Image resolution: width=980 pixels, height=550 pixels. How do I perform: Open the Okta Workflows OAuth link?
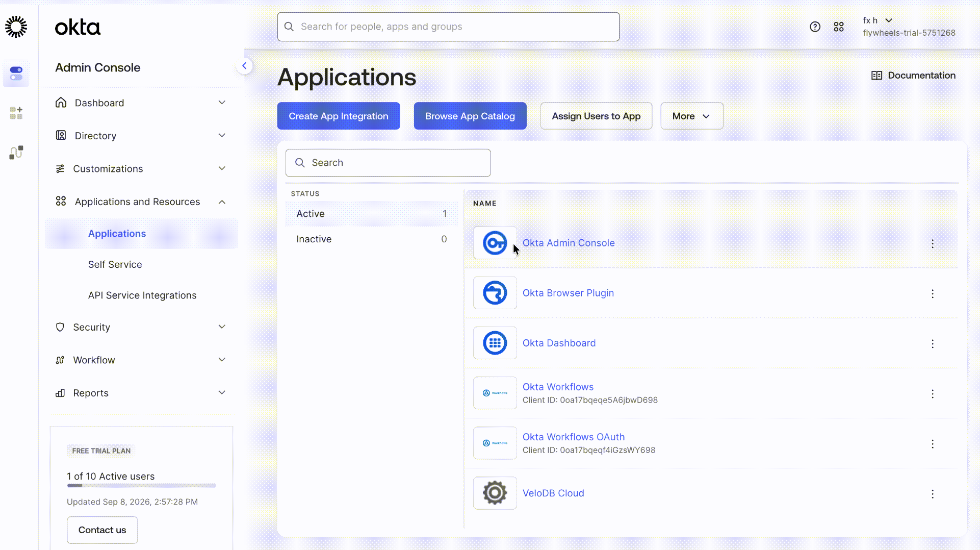pos(574,437)
